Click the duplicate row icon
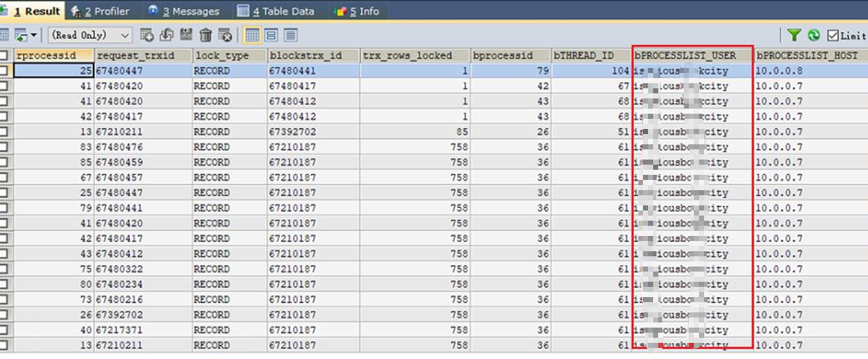868x359 pixels. pos(166,35)
